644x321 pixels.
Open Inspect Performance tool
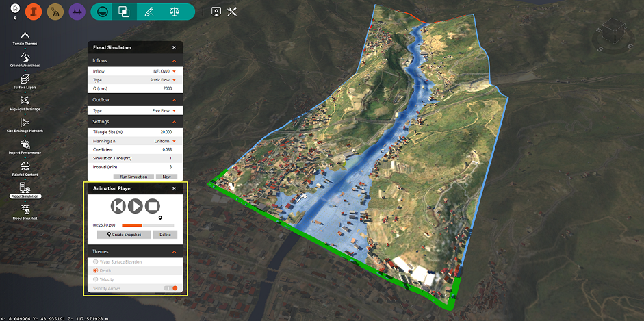(25, 146)
